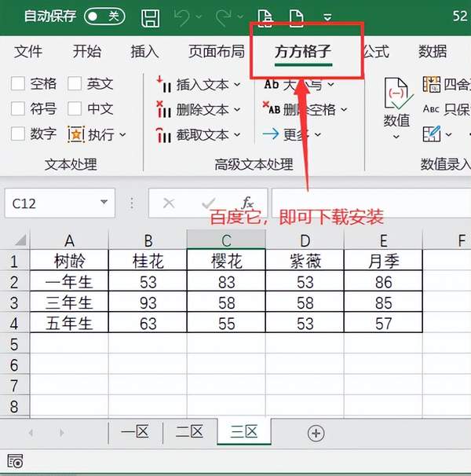Select the 三区 sheet tab
Screen dimensions: 471x476
click(x=244, y=432)
